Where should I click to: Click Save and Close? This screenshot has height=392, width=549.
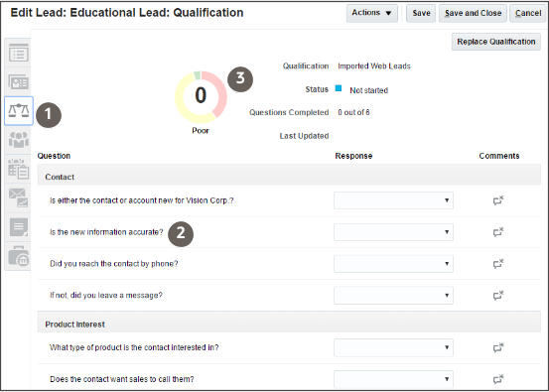473,13
